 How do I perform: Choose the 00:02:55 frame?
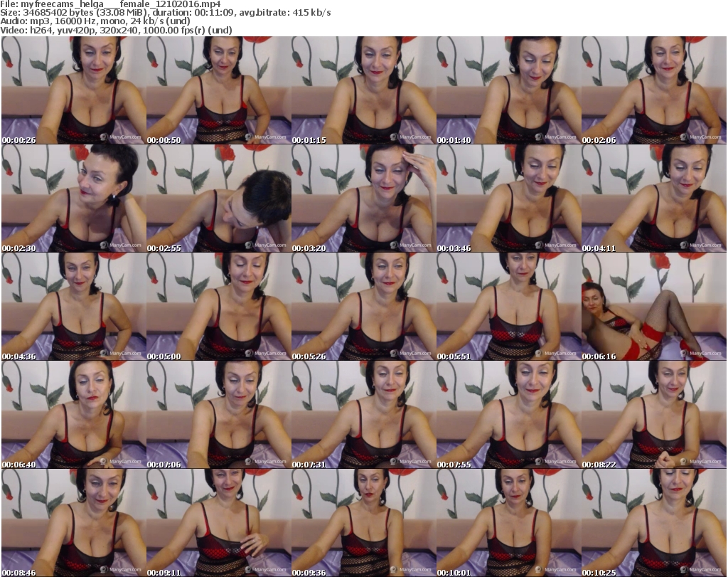(219, 198)
